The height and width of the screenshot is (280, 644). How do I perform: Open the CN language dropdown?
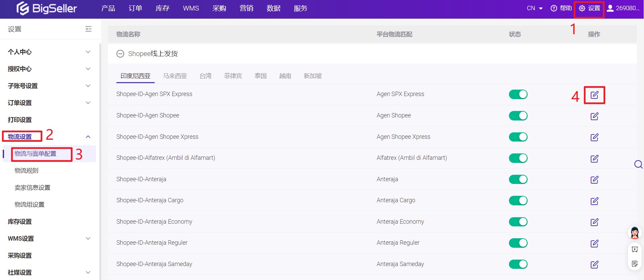(535, 8)
